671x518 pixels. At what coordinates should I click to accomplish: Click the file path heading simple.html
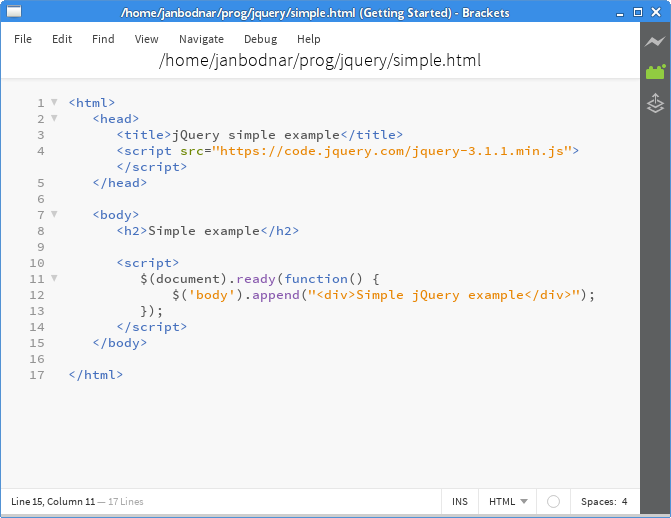click(320, 60)
